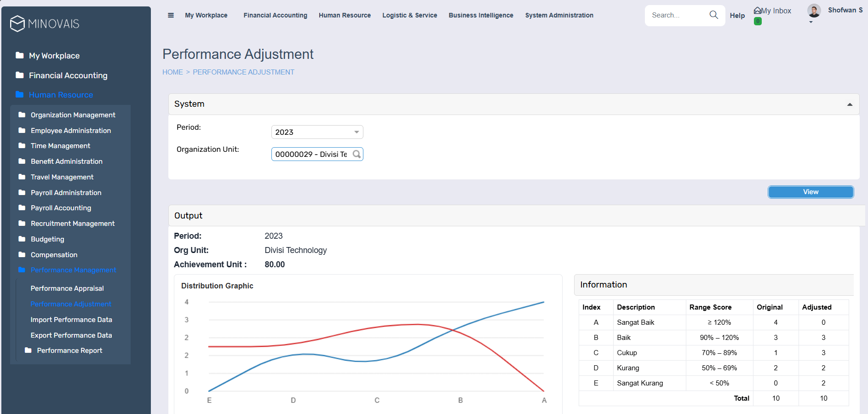
Task: Click the Performance Report folder icon
Action: coord(28,351)
